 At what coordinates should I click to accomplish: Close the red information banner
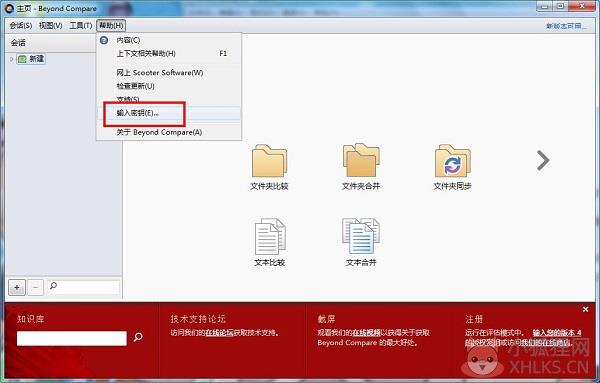point(585,309)
